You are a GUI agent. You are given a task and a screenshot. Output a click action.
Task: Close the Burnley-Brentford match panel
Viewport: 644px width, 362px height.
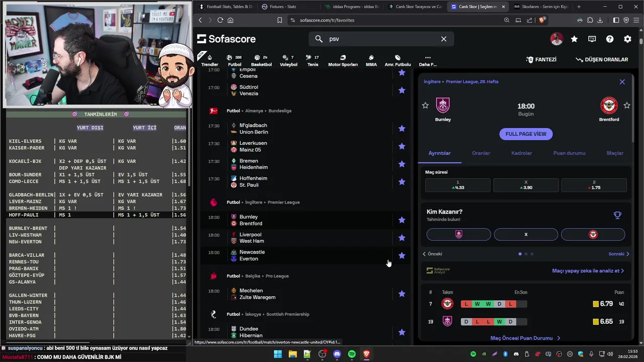pos(622,81)
